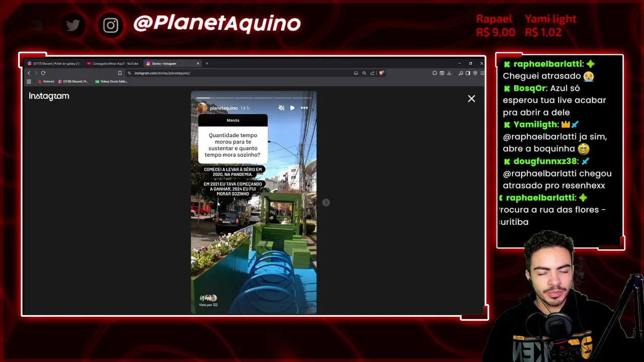The image size is (644, 362).
Task: Share this page with the share icon
Action: point(372,73)
